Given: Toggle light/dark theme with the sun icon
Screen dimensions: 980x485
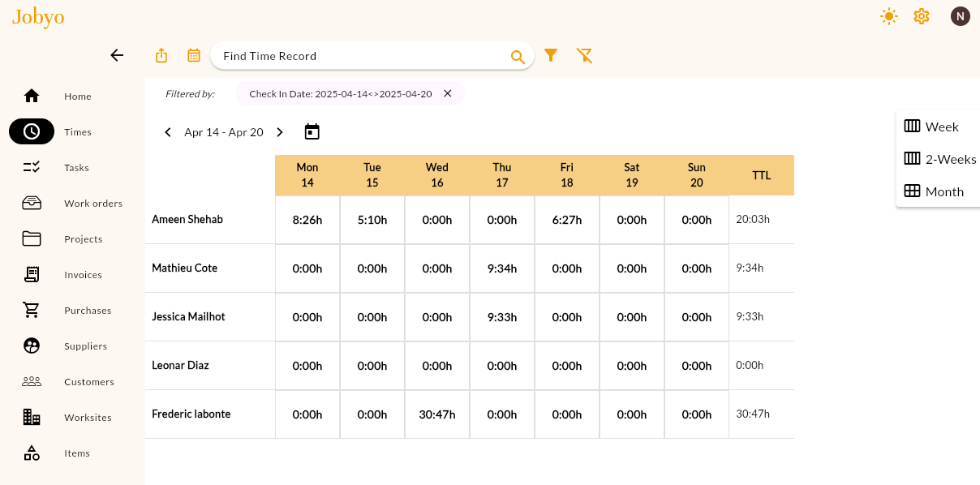Looking at the screenshot, I should [x=889, y=15].
